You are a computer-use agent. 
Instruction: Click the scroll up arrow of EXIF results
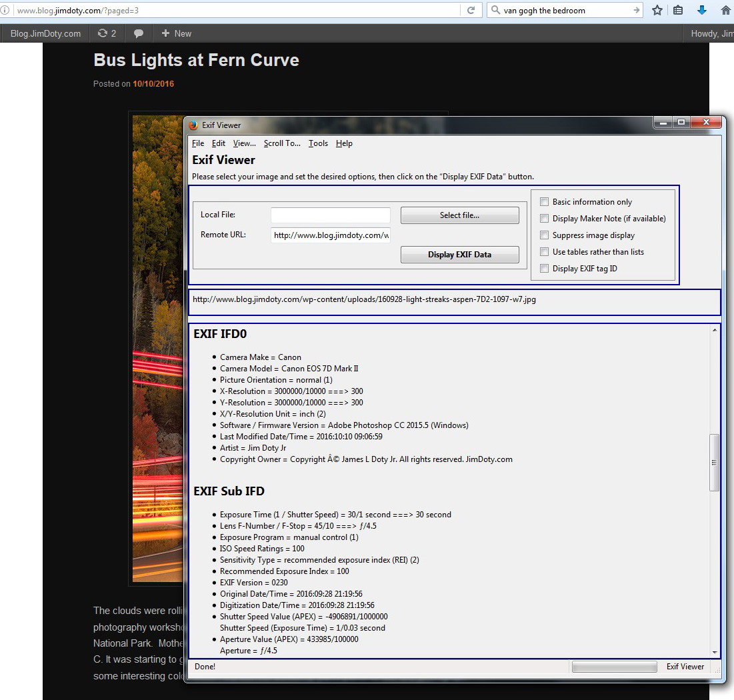715,330
